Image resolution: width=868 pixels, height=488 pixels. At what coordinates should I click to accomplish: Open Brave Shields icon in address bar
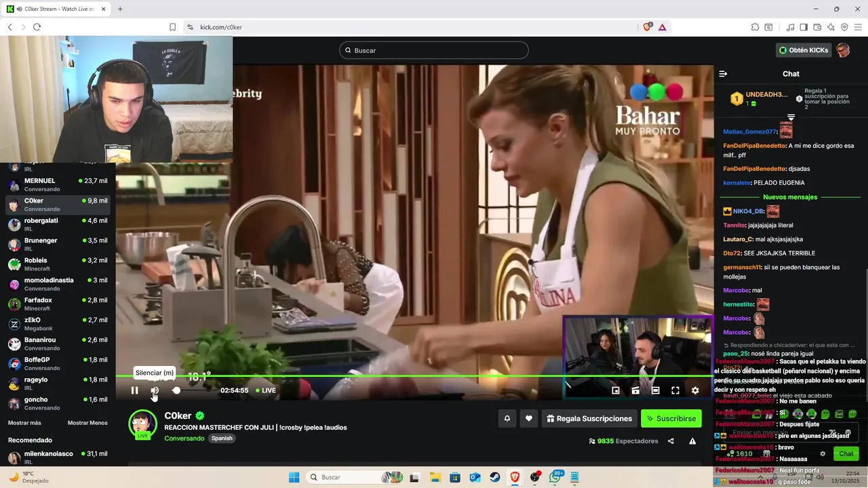(647, 26)
